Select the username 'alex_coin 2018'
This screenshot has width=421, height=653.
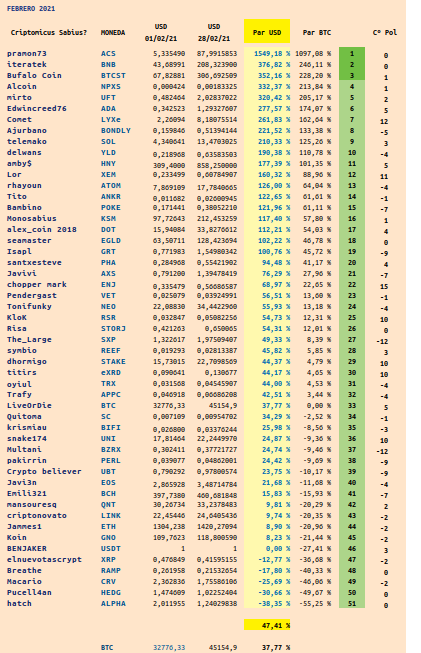click(42, 229)
